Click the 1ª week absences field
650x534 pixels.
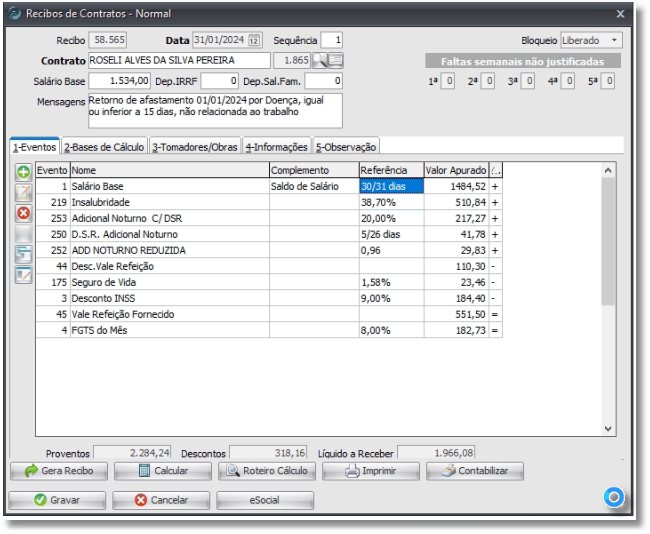click(449, 81)
